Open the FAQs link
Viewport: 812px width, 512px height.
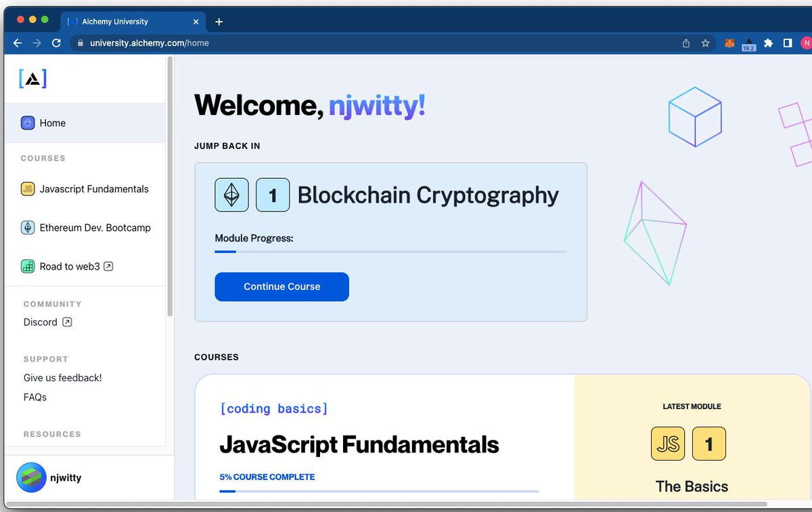click(35, 398)
